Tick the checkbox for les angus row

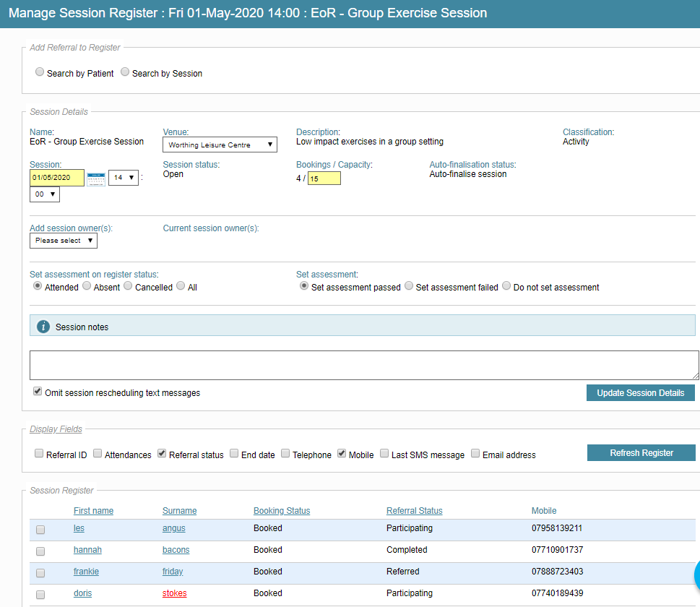coord(40,530)
